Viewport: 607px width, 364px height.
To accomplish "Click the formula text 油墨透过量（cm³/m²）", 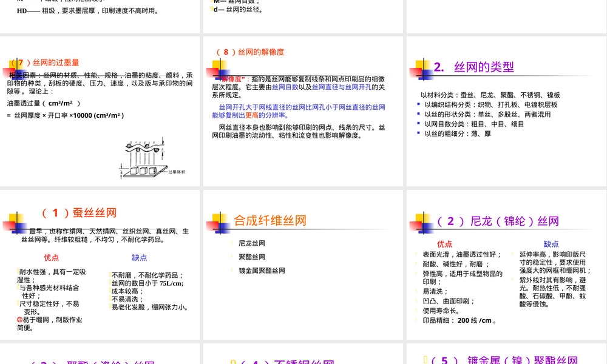I will click(44, 103).
